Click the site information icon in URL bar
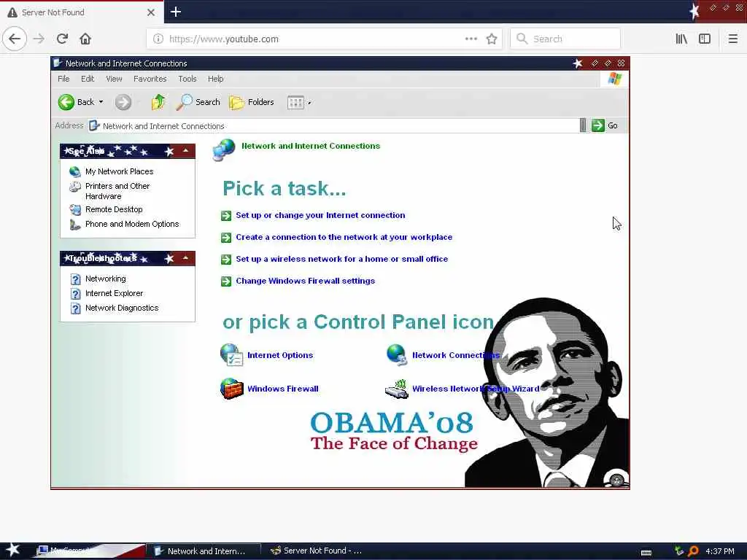 pyautogui.click(x=158, y=39)
